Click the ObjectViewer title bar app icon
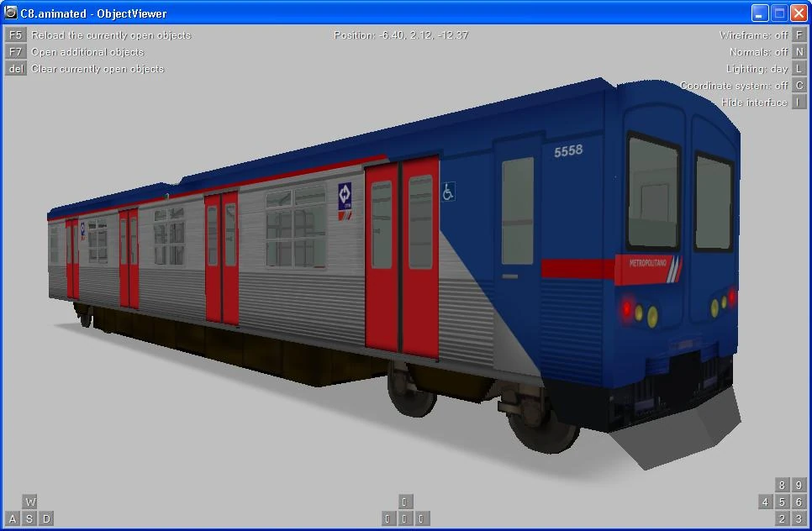The image size is (812, 531). click(x=10, y=13)
